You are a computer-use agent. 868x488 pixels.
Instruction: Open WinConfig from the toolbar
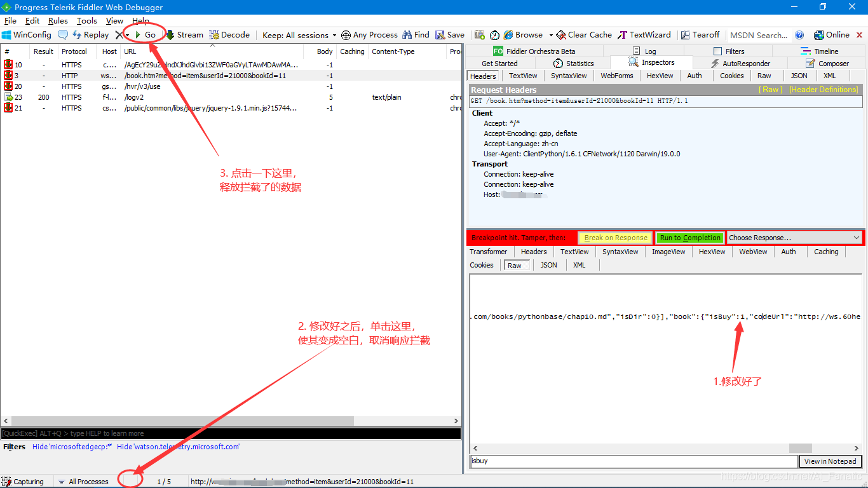(27, 35)
